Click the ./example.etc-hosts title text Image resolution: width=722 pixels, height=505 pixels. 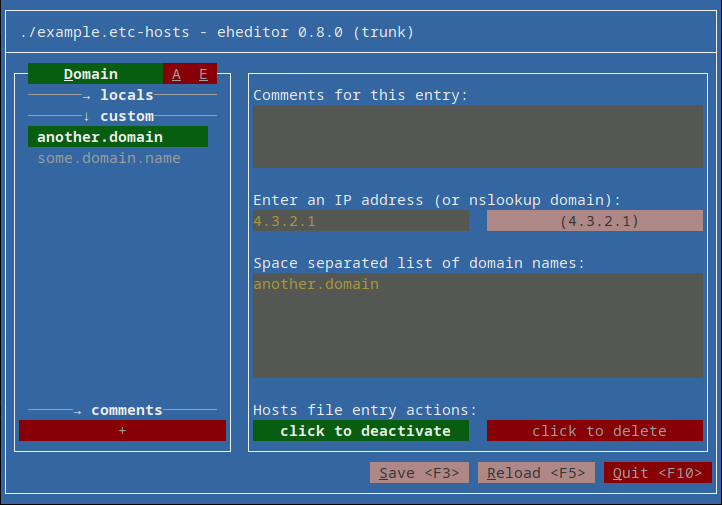point(105,32)
